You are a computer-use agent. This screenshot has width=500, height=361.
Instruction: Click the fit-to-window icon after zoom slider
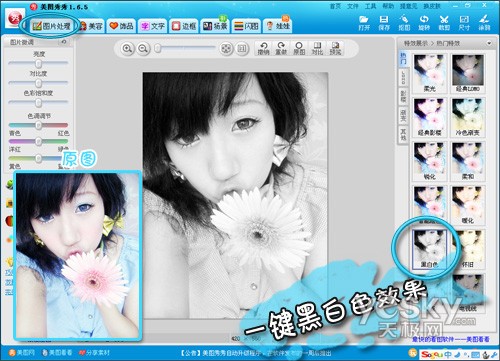tap(226, 49)
